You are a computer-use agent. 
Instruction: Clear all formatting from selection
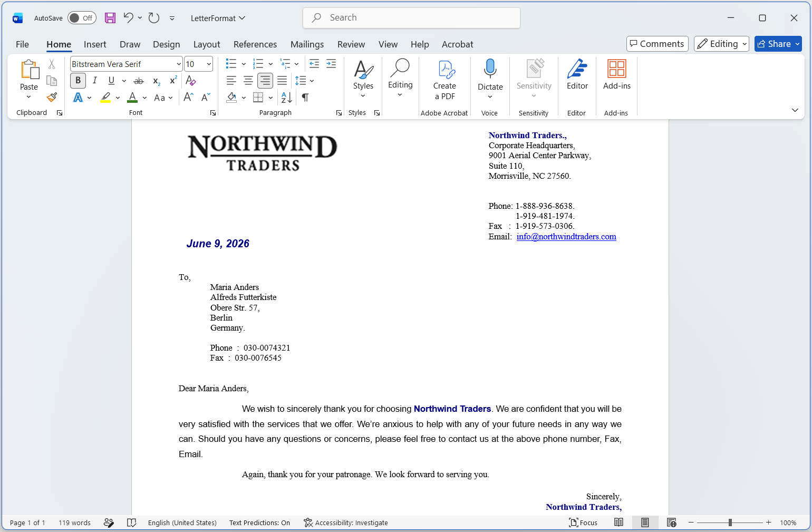coord(191,81)
